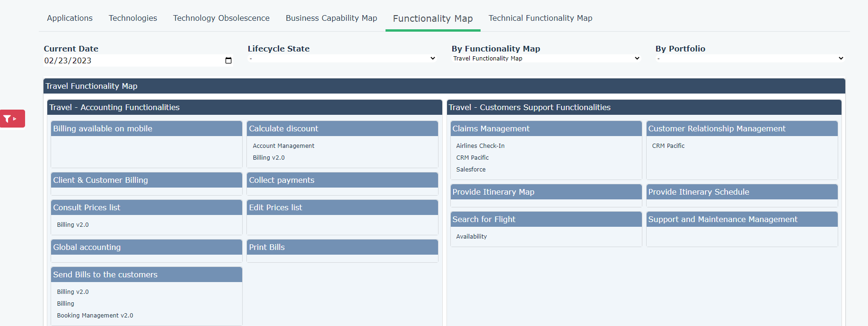The height and width of the screenshot is (326, 868).
Task: Click Airlines Check-In under Claims Management
Action: click(x=480, y=146)
